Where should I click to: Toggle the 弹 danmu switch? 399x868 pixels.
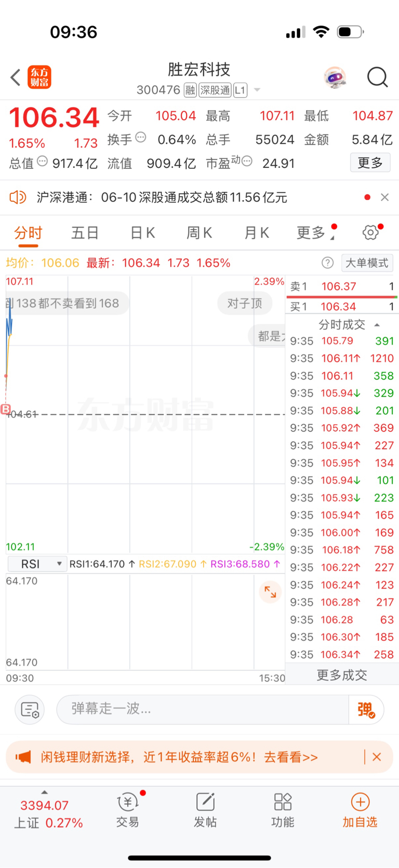point(366,709)
